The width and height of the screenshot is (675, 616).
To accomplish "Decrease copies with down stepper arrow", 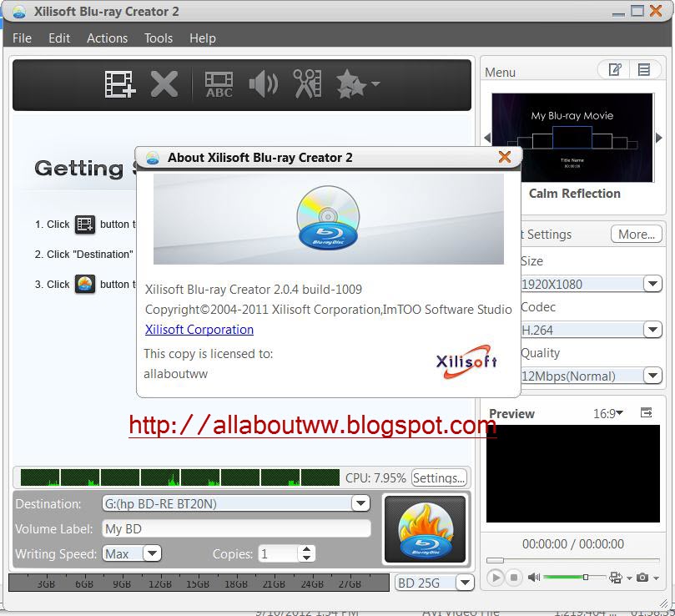I will click(x=306, y=558).
